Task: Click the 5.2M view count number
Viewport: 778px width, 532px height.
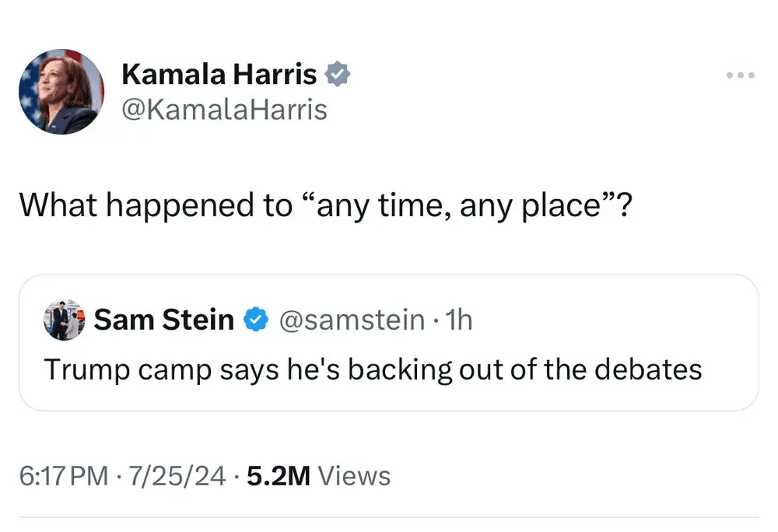Action: click(278, 475)
